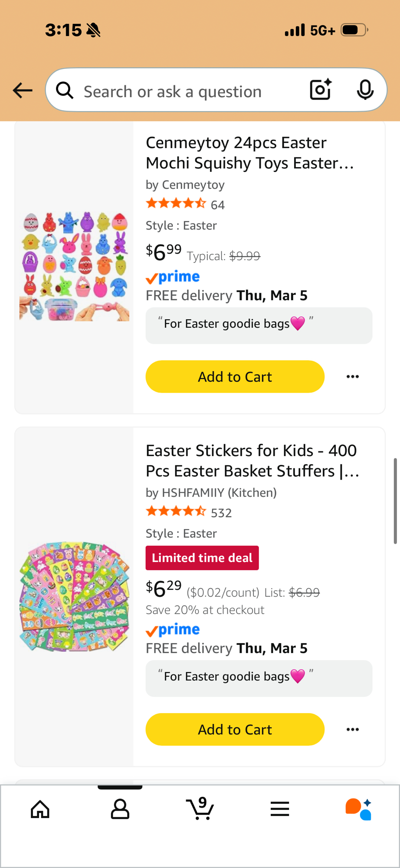The height and width of the screenshot is (868, 400).
Task: Open more options for Mochi Squishy Toys
Action: click(x=352, y=377)
